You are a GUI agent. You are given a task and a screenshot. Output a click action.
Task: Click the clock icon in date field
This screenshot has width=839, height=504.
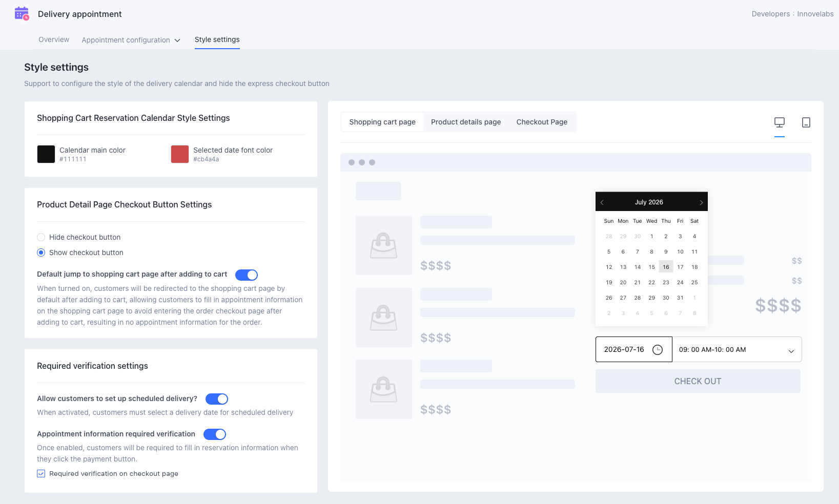tap(658, 349)
